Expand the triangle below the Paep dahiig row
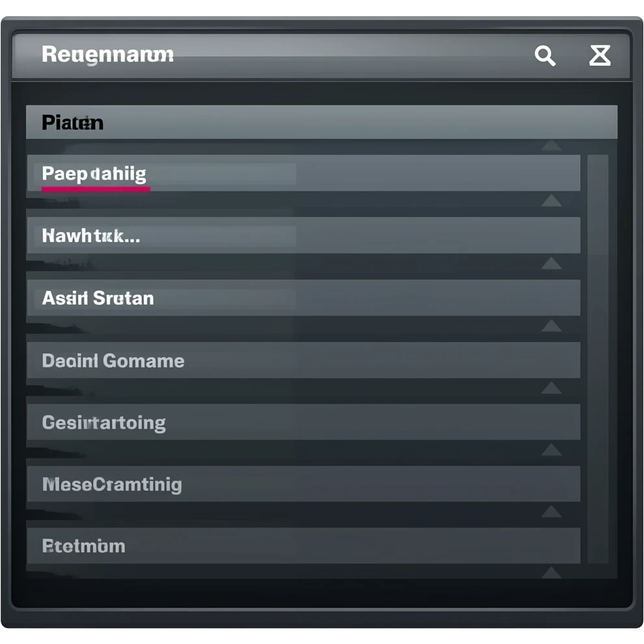This screenshot has width=644, height=644. (551, 200)
